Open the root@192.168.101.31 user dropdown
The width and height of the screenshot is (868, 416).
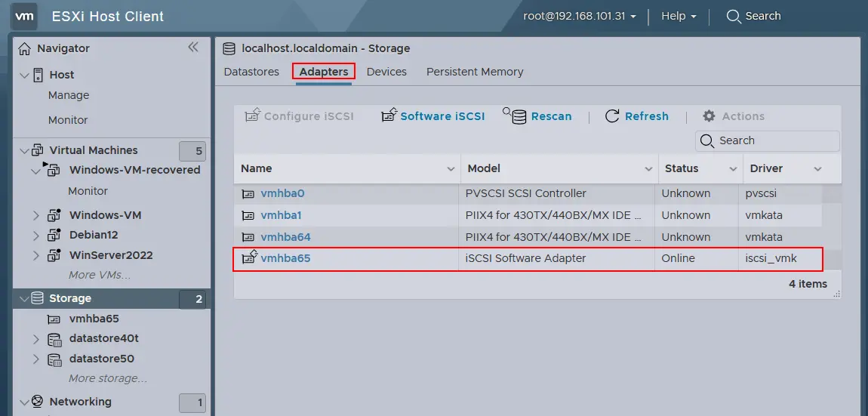pos(580,16)
